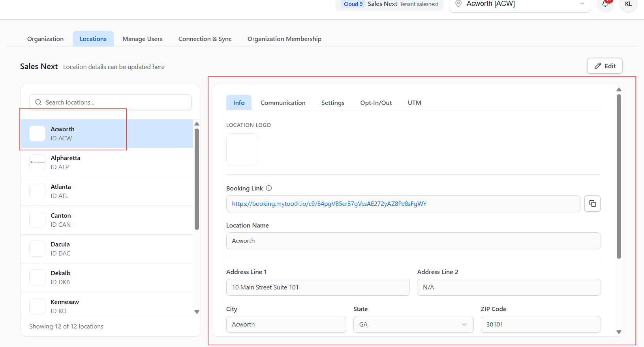
Task: Click the "Sales Next" page heading
Action: point(39,66)
